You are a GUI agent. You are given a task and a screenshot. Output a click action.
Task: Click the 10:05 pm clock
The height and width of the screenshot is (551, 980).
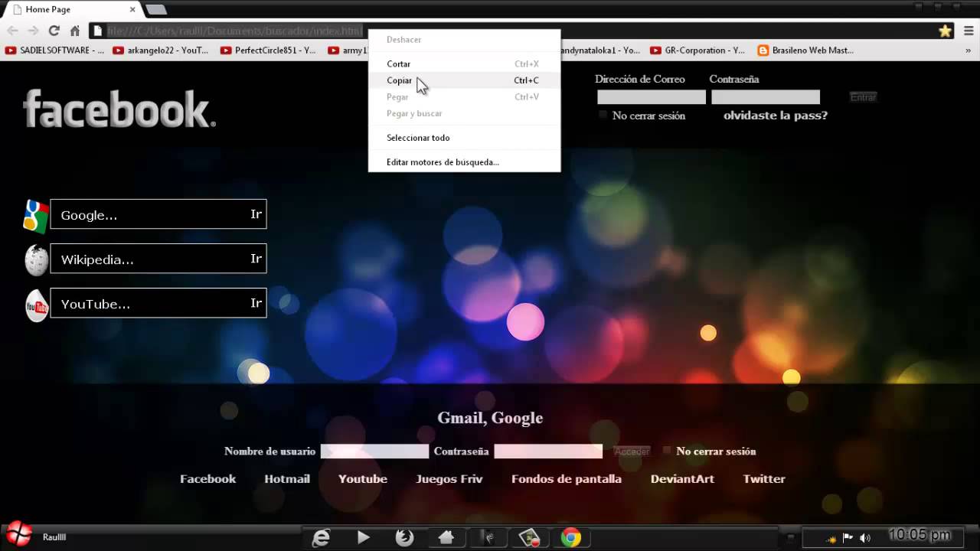tap(920, 535)
